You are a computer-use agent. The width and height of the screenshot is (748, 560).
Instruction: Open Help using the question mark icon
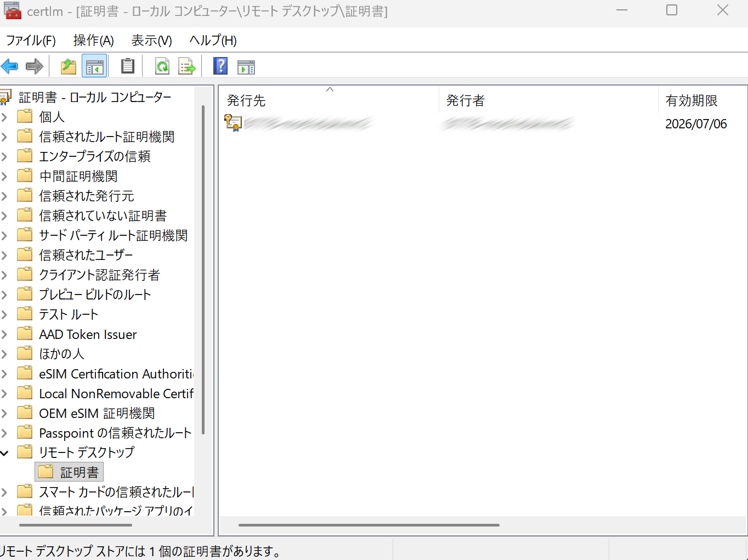pos(220,66)
